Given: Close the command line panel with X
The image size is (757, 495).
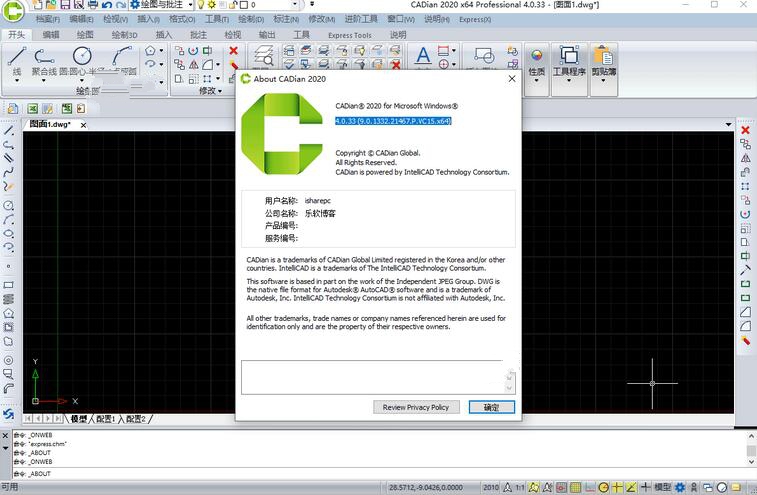Looking at the screenshot, I should click(x=5, y=435).
